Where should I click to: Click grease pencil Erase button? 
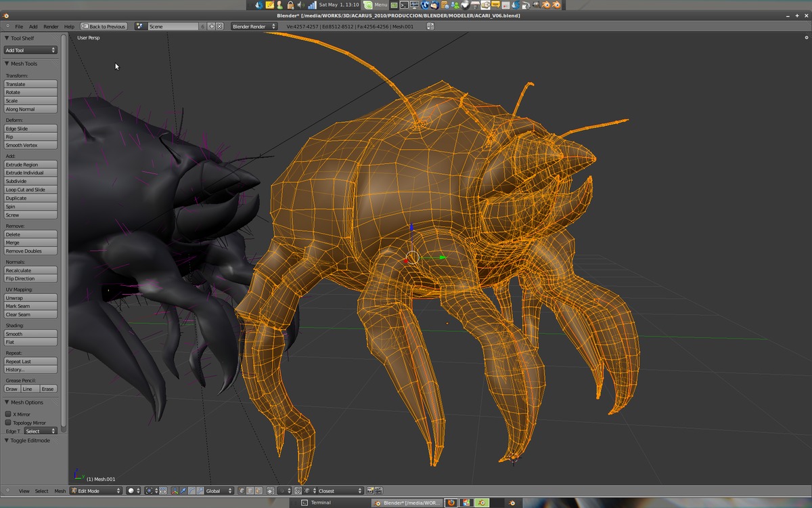click(47, 389)
